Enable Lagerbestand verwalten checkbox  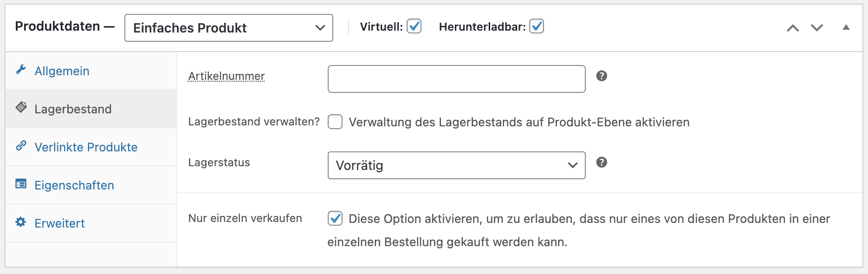335,122
